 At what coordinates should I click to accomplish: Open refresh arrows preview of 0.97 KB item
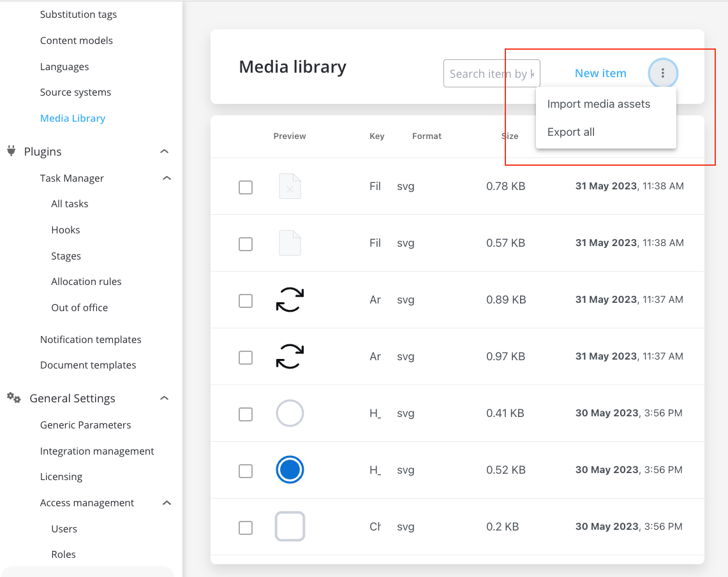[x=290, y=356]
